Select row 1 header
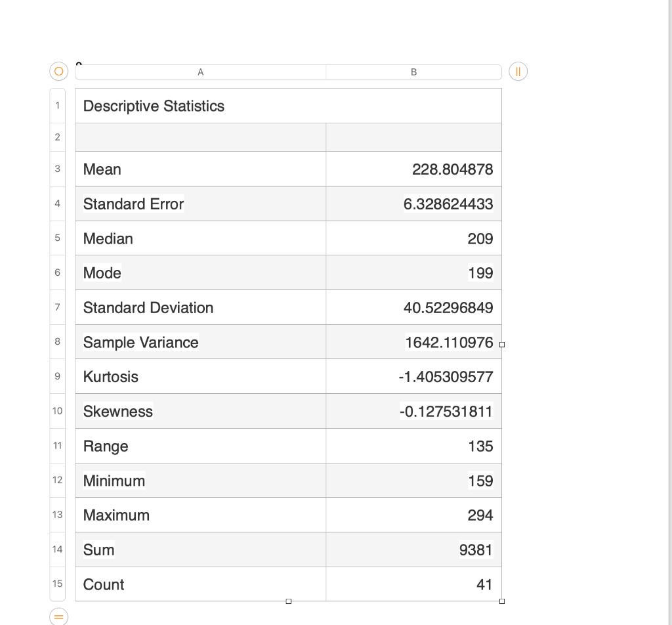 tap(58, 106)
